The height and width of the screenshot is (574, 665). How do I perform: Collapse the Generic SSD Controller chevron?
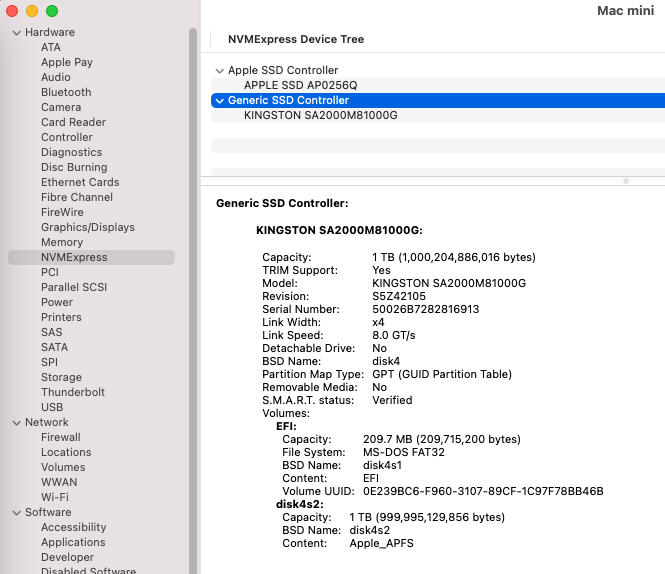pos(219,101)
